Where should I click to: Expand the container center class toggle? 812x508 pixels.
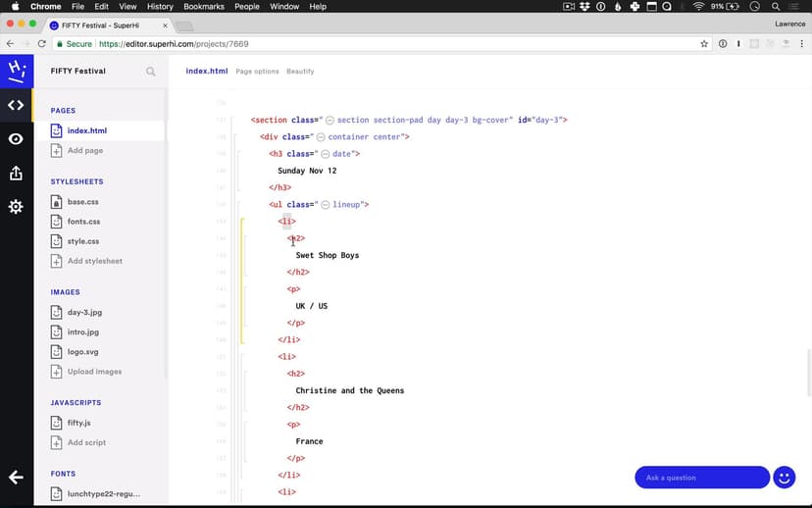[321, 137]
